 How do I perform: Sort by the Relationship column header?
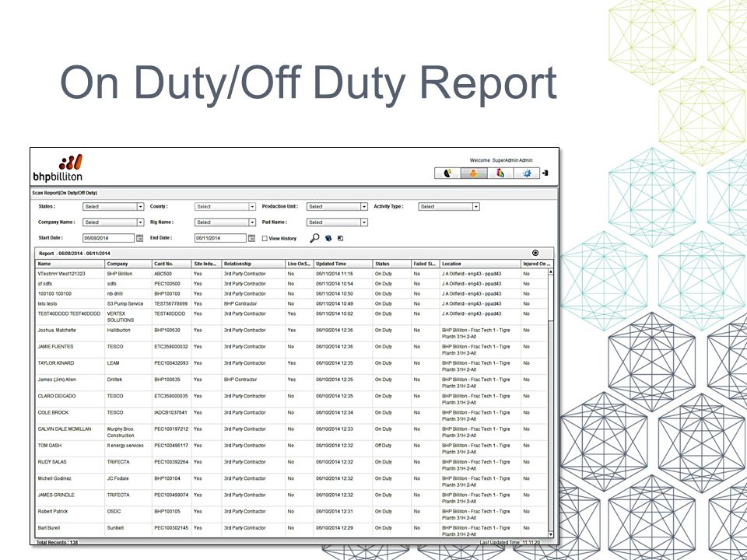[254, 264]
